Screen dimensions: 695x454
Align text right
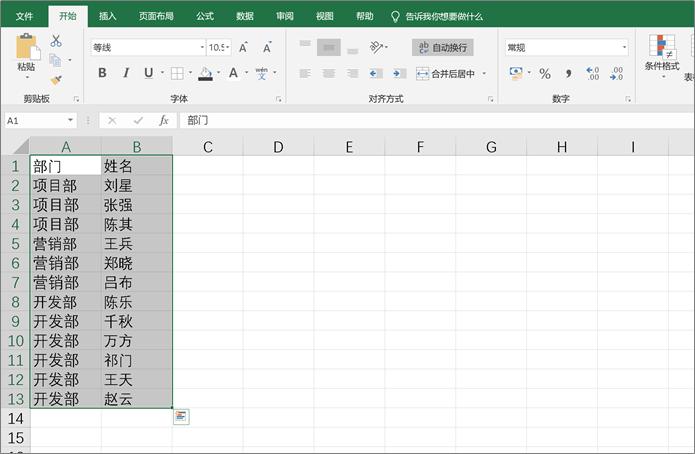(353, 73)
